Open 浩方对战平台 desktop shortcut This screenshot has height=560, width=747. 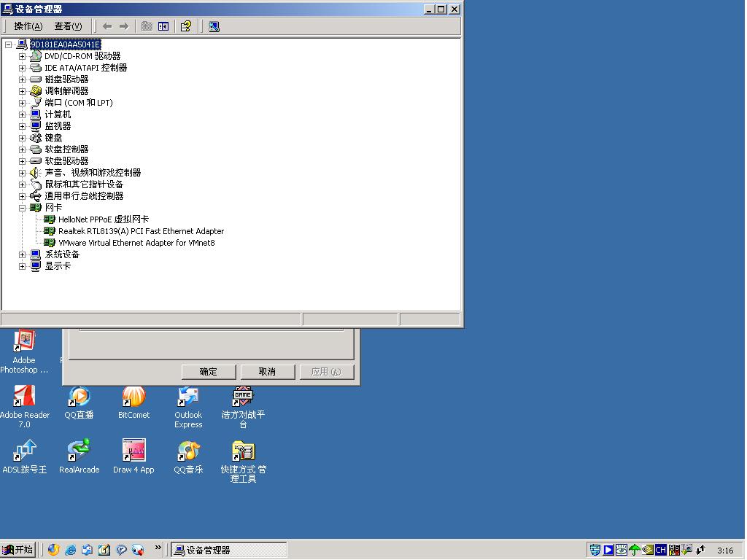pos(243,407)
